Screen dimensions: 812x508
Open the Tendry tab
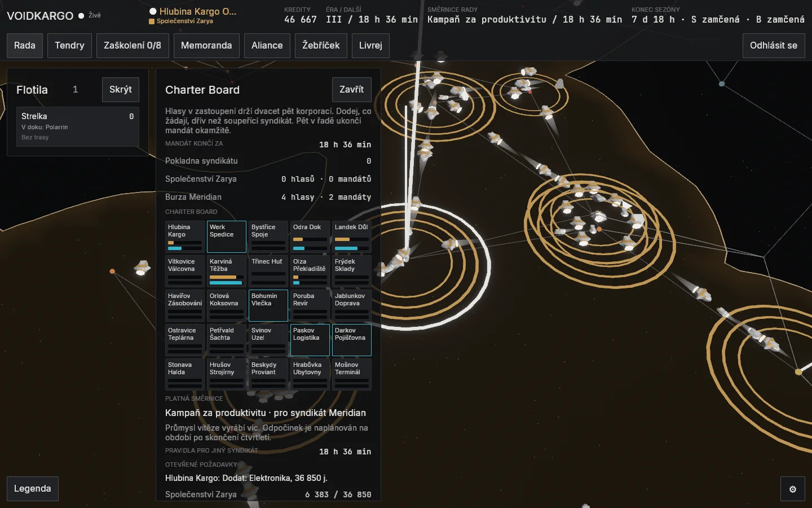(x=69, y=46)
